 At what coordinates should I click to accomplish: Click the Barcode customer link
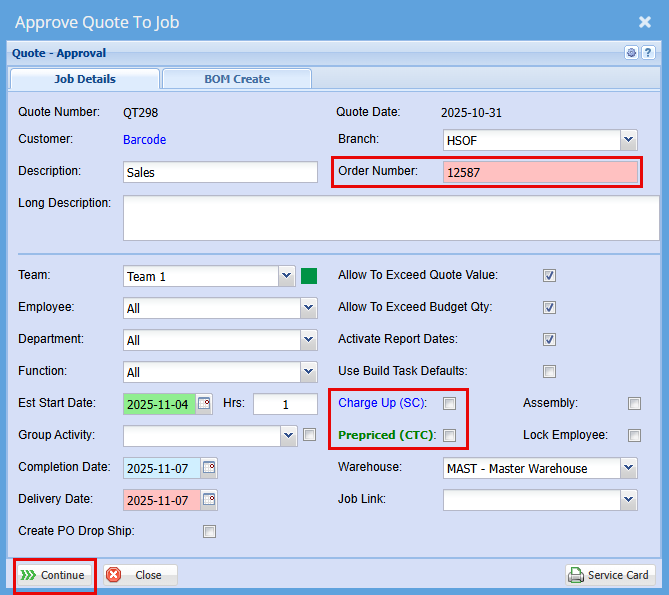tap(144, 140)
